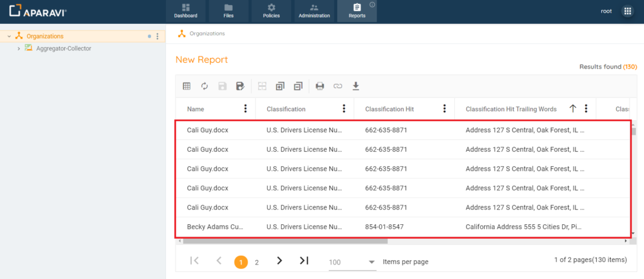Click the expand all rows icon

[280, 86]
